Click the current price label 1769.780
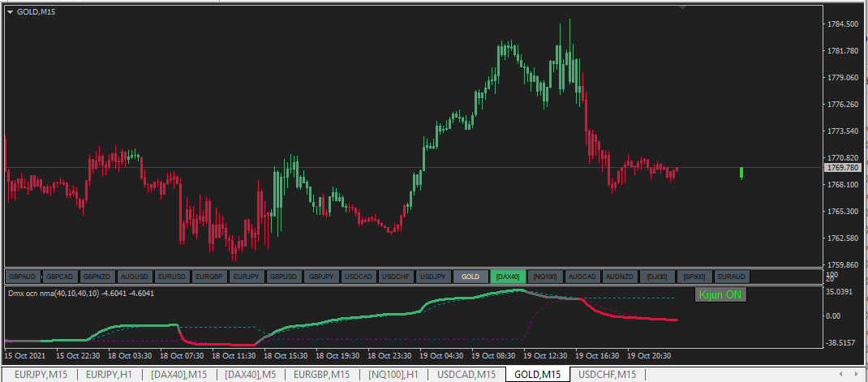This screenshot has width=868, height=382. (841, 167)
